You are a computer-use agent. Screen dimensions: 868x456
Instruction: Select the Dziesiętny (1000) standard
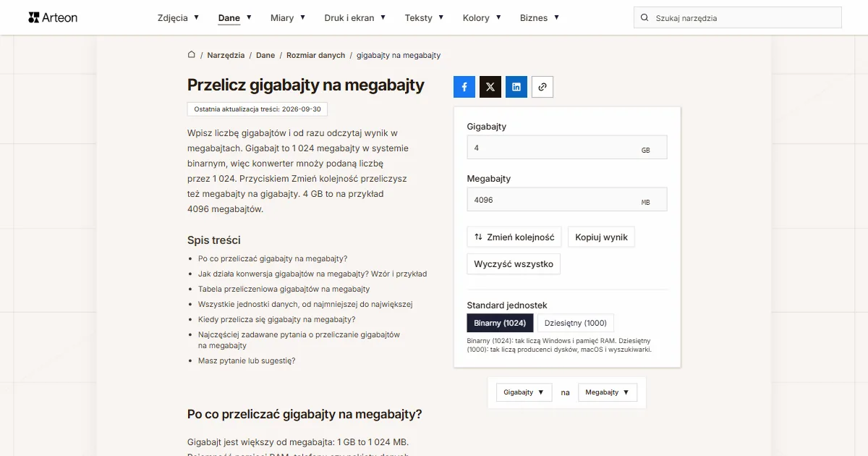point(576,323)
